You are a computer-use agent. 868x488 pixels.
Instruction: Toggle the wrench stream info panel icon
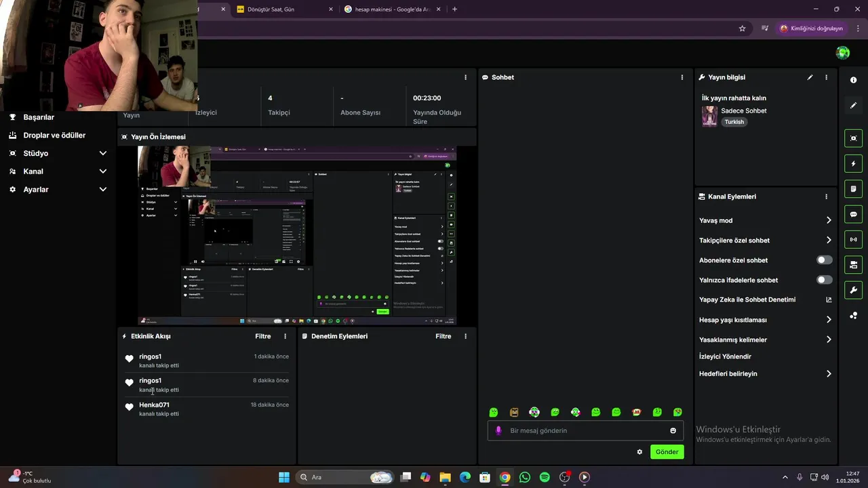coord(853,290)
